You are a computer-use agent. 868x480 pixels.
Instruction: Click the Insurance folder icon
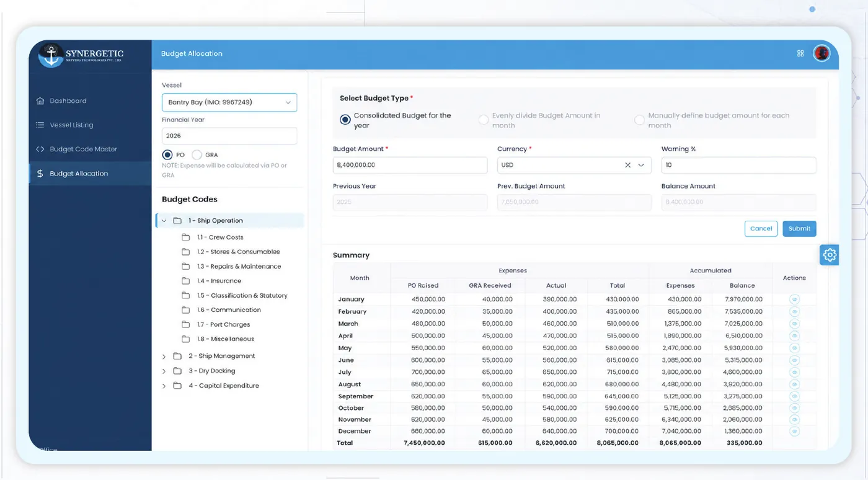pos(185,281)
